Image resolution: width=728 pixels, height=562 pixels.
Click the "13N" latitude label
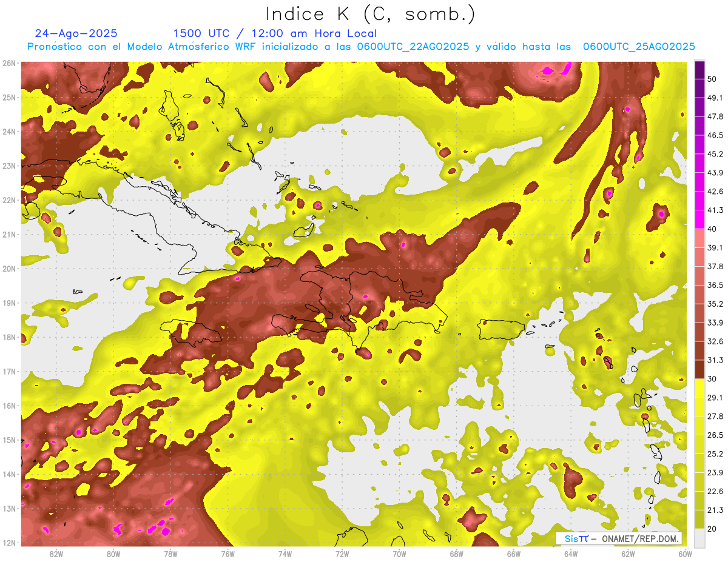[8, 509]
